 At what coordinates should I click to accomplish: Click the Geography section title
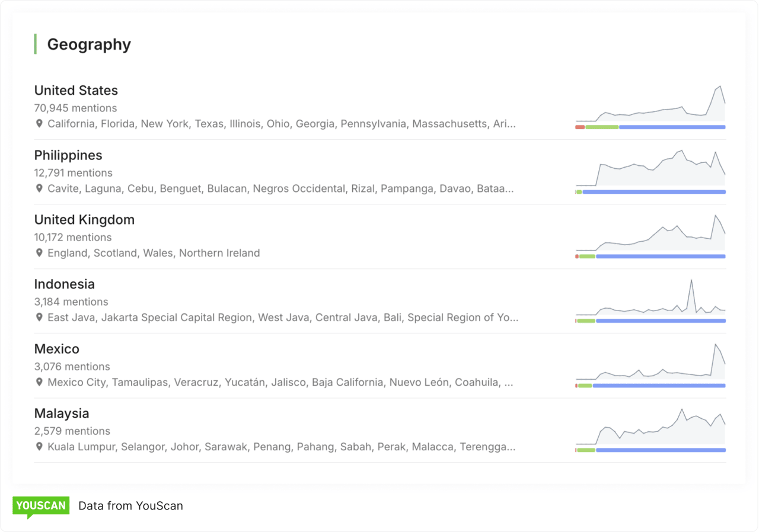(89, 44)
